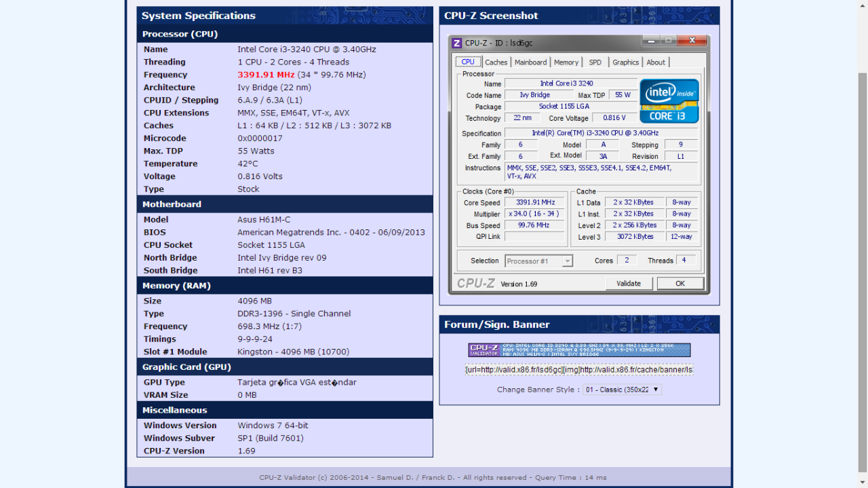Screen dimensions: 868x488
Task: Click the temperature 42°C value
Action: click(x=248, y=164)
